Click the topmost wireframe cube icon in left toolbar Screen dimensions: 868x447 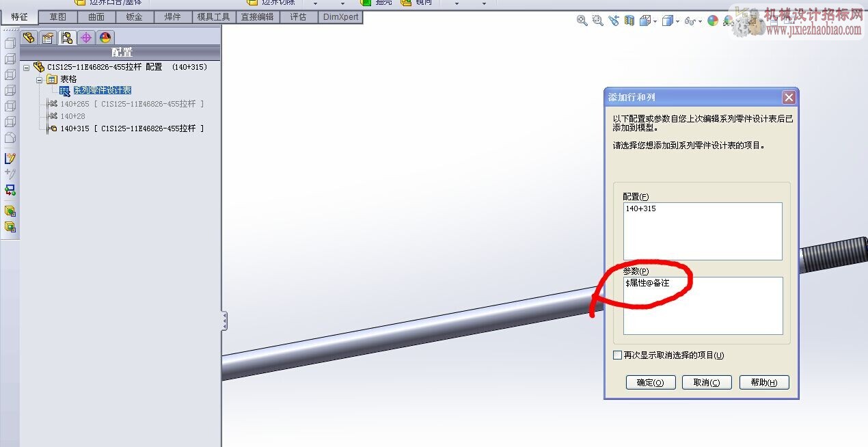(x=10, y=43)
